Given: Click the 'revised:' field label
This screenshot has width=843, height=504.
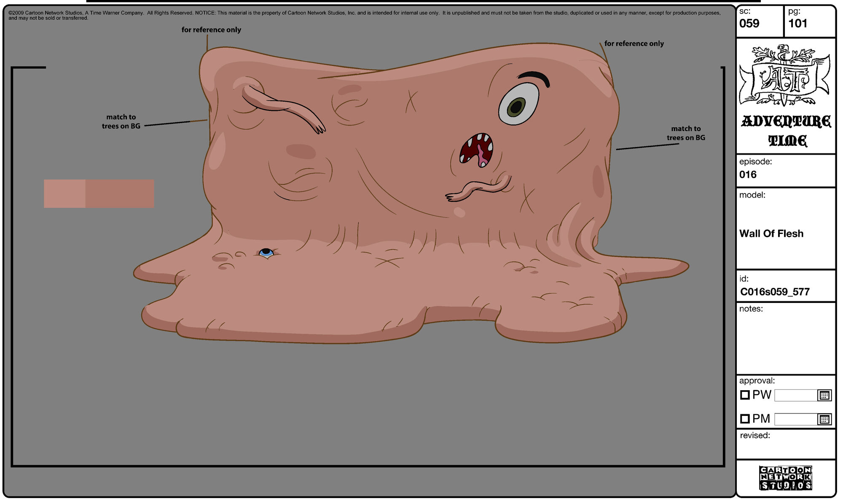Looking at the screenshot, I should tap(755, 435).
